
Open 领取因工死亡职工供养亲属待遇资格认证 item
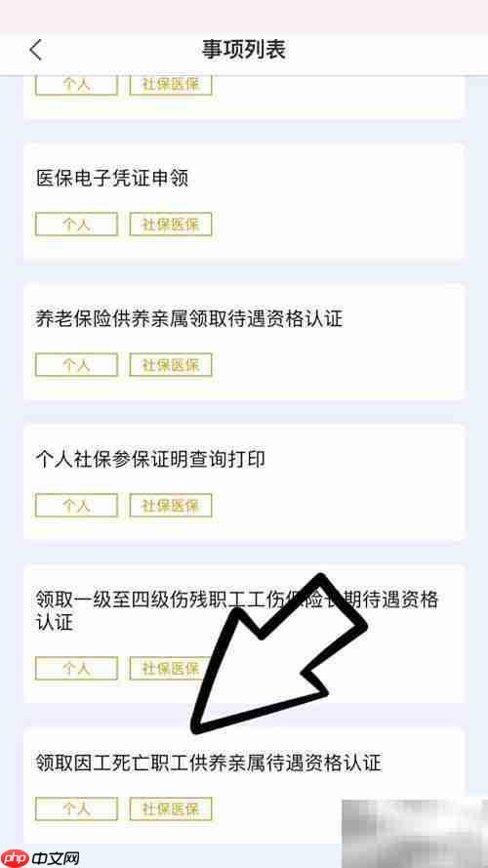pyautogui.click(x=244, y=786)
